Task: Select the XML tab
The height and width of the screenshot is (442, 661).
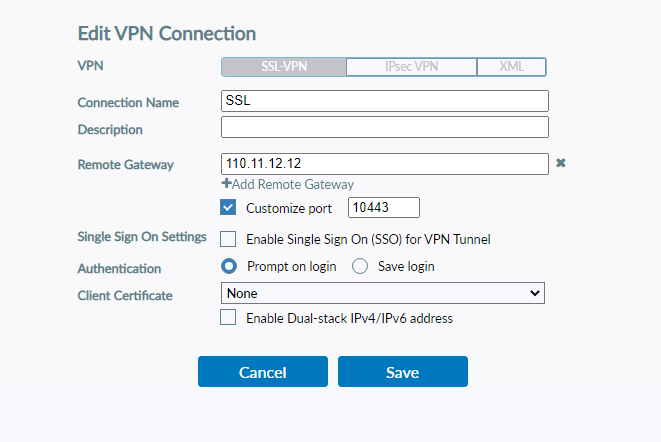Action: [510, 67]
